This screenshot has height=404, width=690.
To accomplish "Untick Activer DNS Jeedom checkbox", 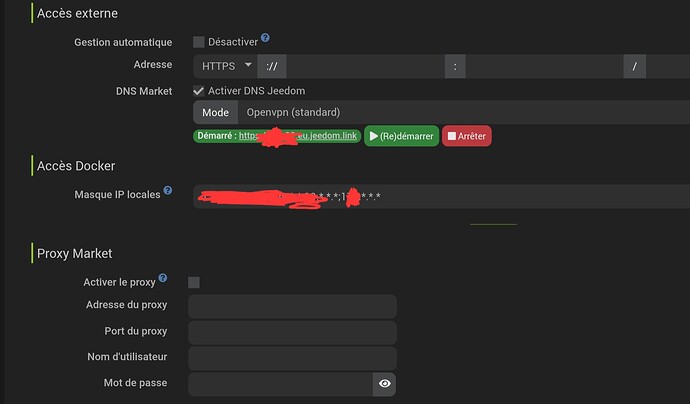I will click(198, 91).
